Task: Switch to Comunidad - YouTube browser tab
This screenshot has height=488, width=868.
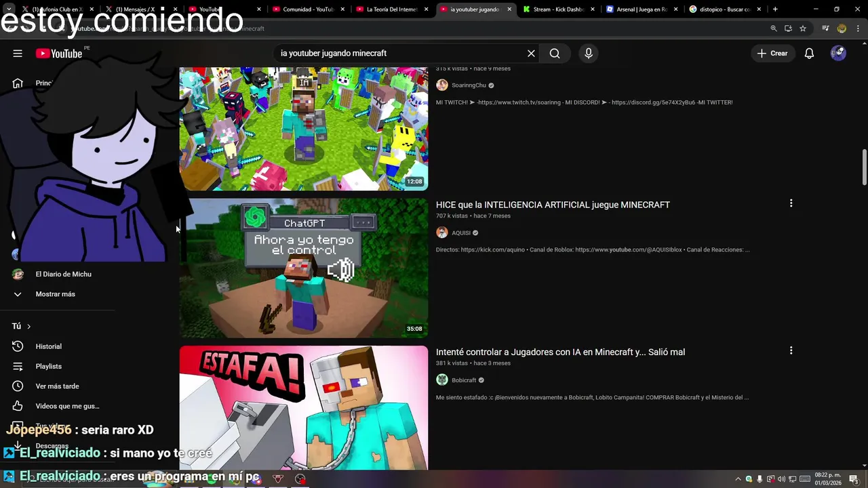Action: click(x=307, y=9)
